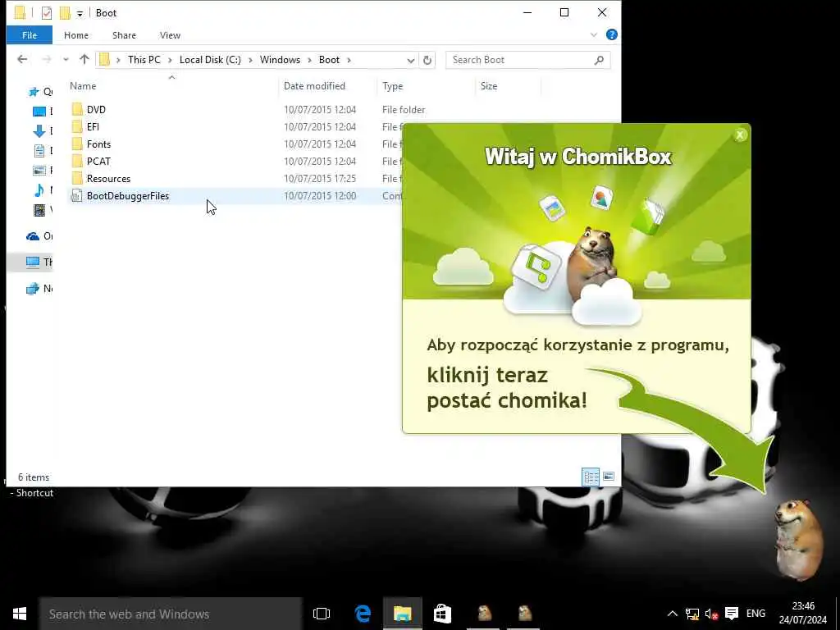Click the forward navigation arrow
The width and height of the screenshot is (840, 630).
47,59
